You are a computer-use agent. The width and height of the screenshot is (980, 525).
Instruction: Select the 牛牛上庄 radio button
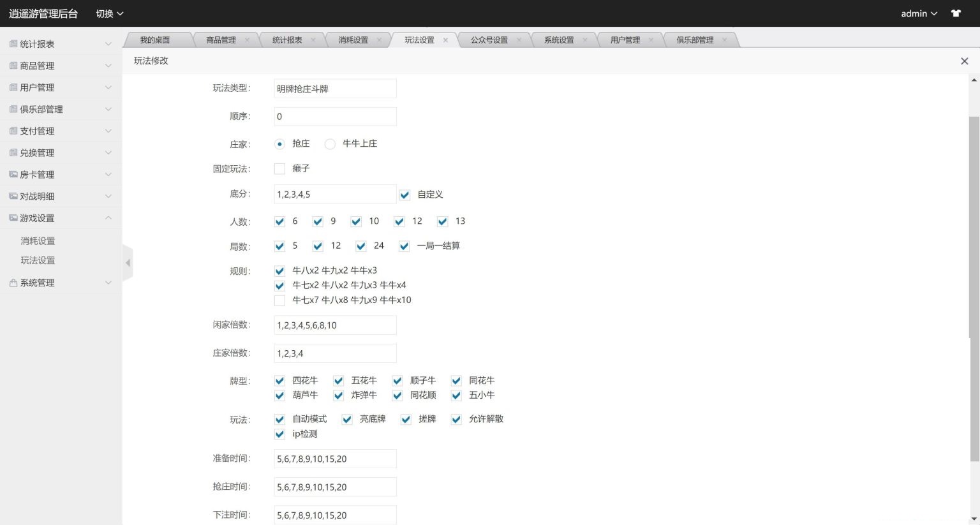[x=330, y=144]
